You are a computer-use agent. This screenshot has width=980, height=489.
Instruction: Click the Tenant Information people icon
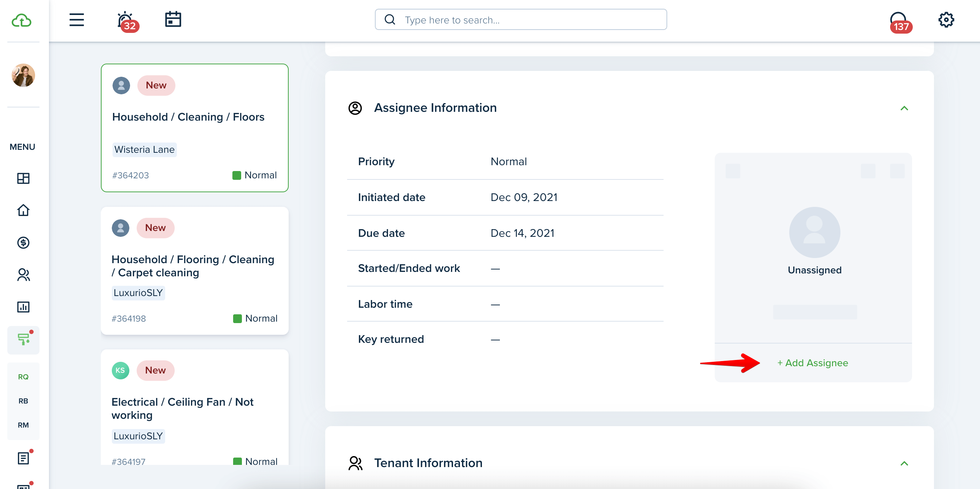click(x=355, y=463)
